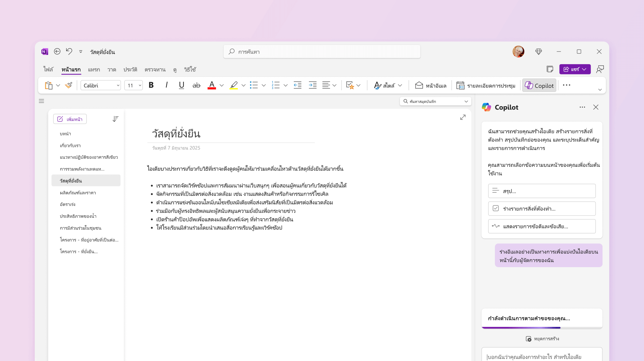
Task: Open the สไตล์ styles menu
Action: [x=388, y=85]
